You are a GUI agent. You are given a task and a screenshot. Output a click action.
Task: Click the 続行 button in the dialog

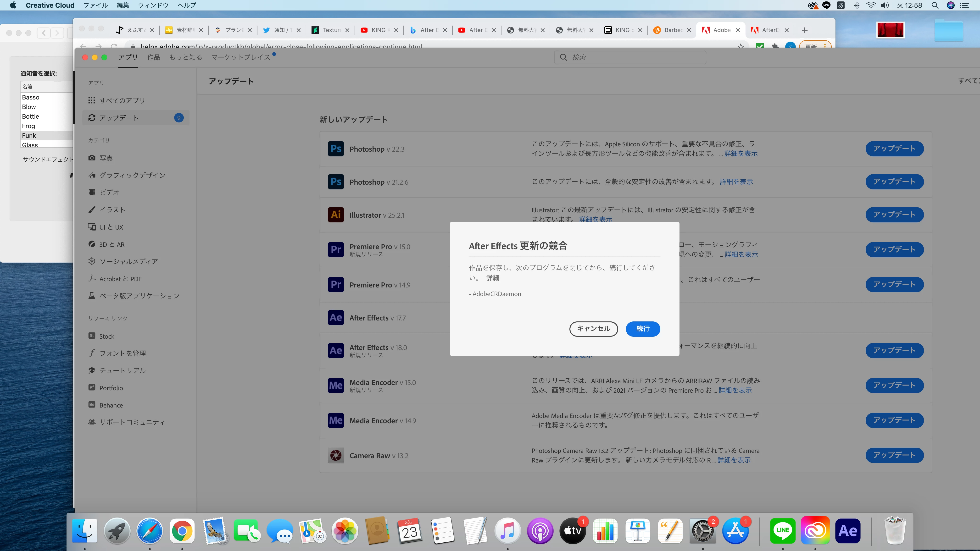click(x=643, y=329)
